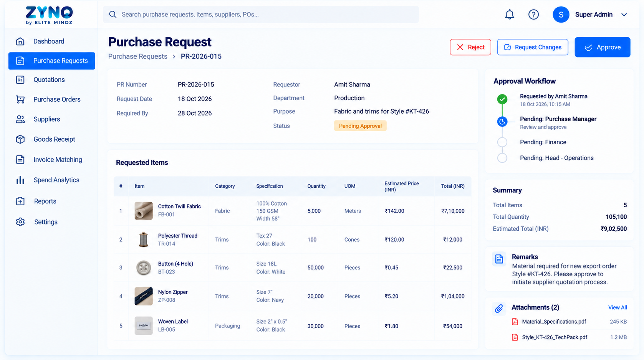This screenshot has width=644, height=360.
Task: Click the Cotton Twill Fabric thumbnail
Action: pyautogui.click(x=144, y=211)
